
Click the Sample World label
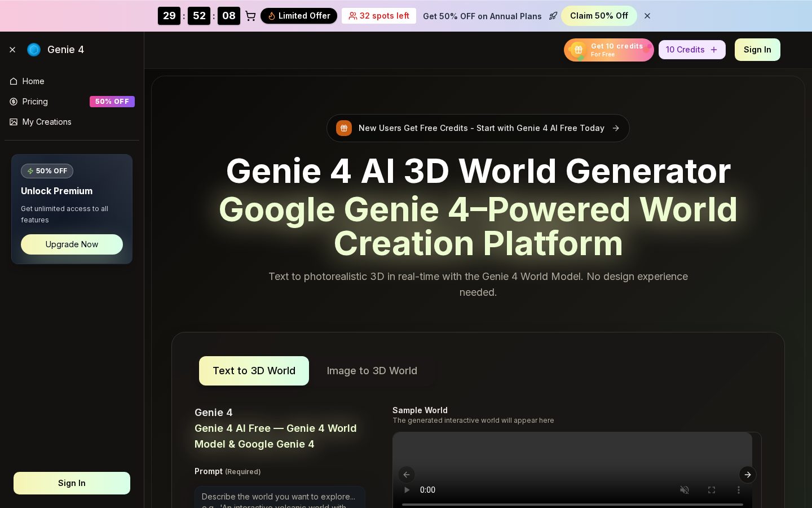tap(420, 410)
